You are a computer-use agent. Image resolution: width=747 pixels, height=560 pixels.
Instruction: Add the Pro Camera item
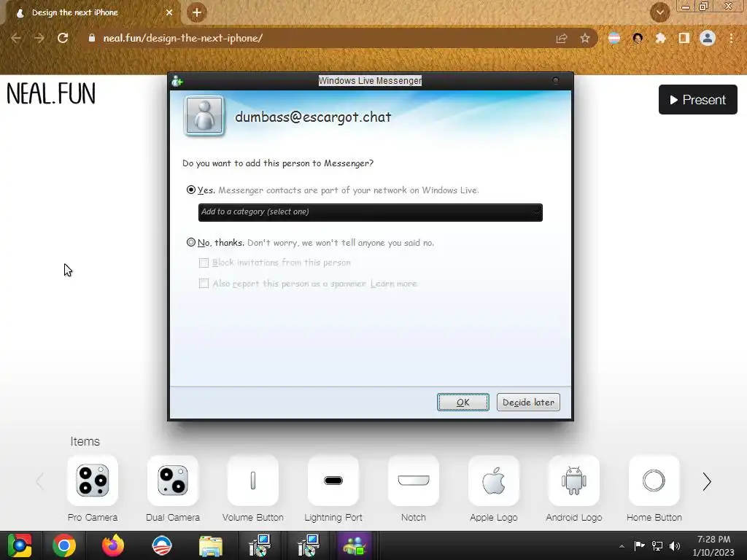click(93, 481)
